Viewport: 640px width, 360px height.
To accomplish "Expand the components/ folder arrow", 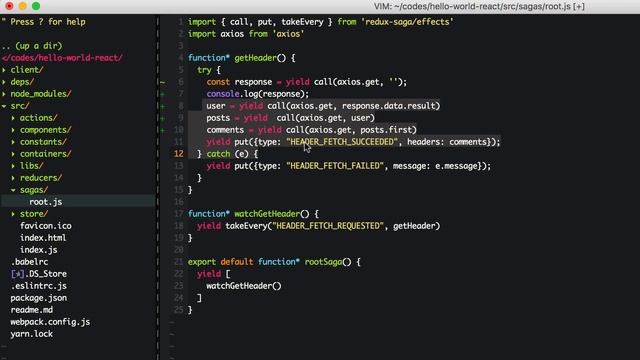I will pos(13,130).
